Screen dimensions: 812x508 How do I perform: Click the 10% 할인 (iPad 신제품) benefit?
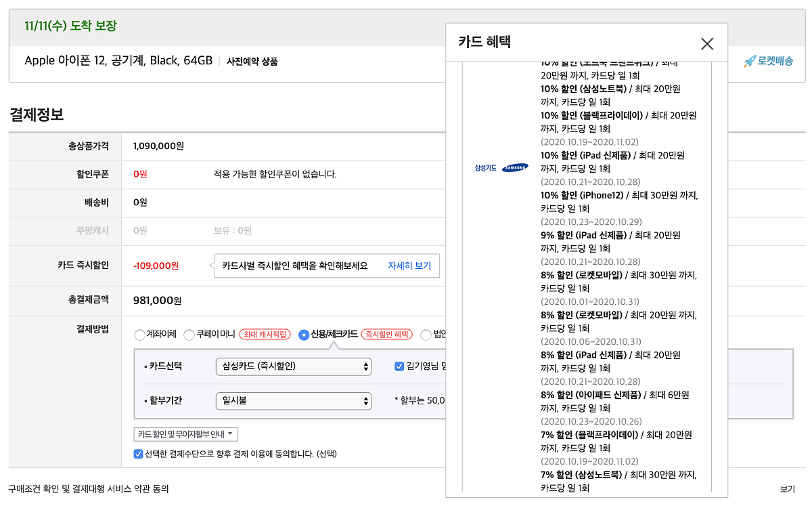(x=612, y=162)
